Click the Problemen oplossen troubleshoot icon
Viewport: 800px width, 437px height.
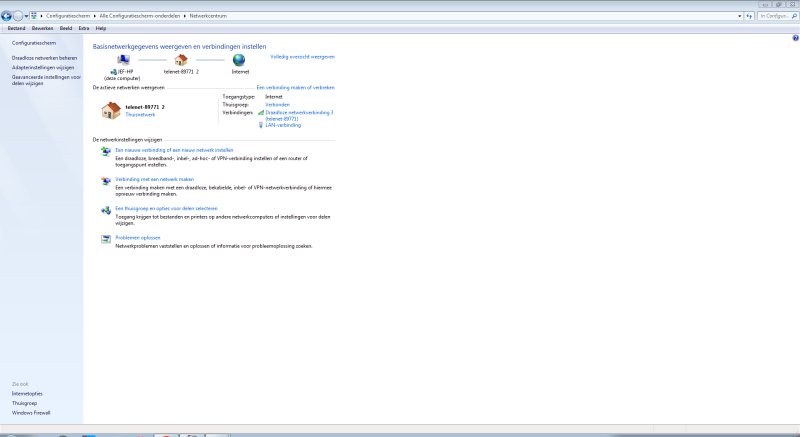point(106,239)
